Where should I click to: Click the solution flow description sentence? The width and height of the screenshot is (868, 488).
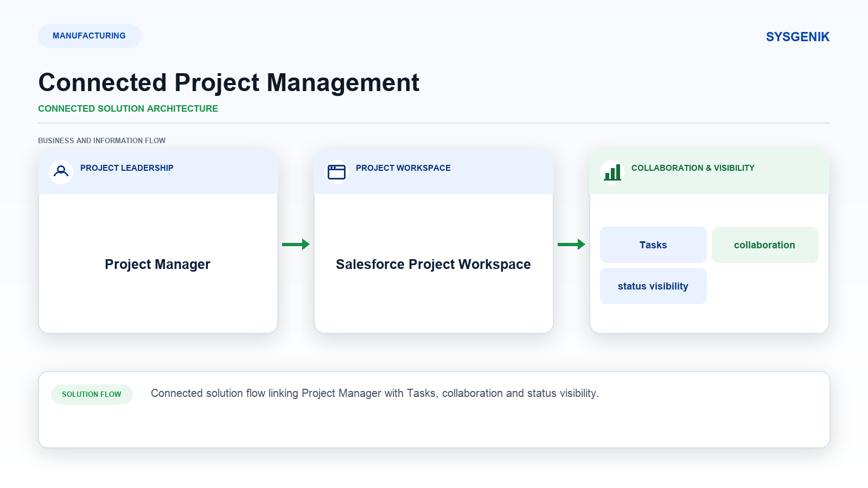(x=375, y=393)
